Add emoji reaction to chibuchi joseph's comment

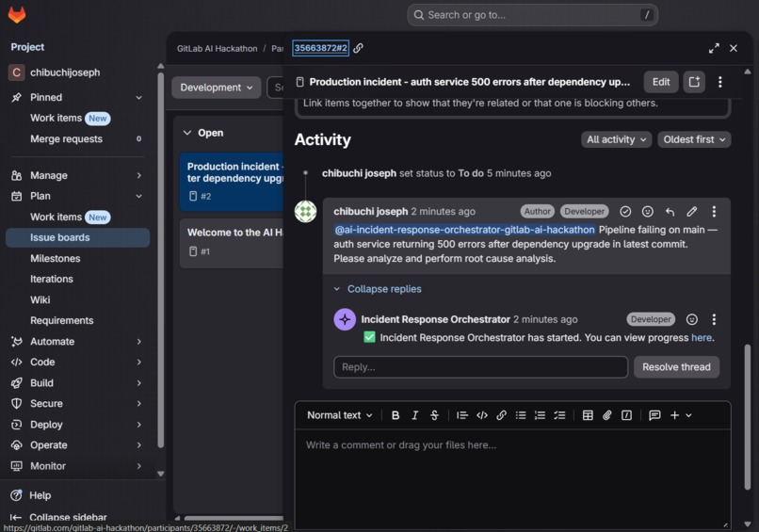[x=648, y=212]
